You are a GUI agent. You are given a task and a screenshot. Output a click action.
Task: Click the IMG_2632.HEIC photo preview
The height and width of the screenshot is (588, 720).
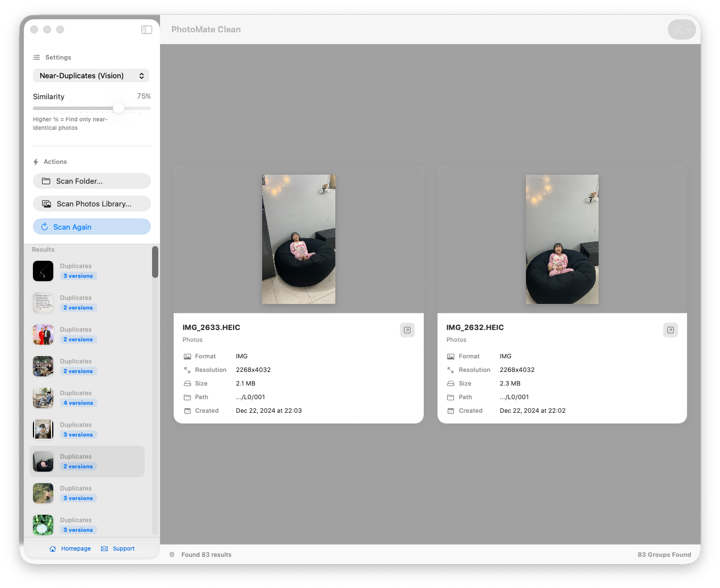tap(562, 239)
